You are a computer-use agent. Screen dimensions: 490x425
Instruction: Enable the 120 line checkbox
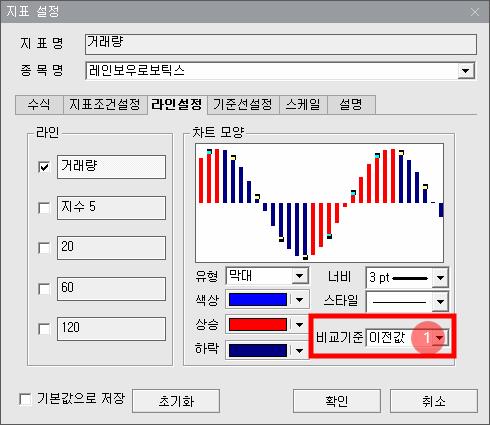pos(44,329)
